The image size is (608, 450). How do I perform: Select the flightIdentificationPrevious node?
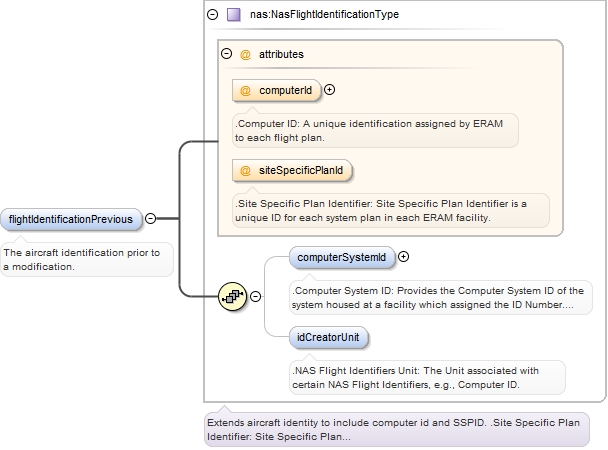[70, 219]
